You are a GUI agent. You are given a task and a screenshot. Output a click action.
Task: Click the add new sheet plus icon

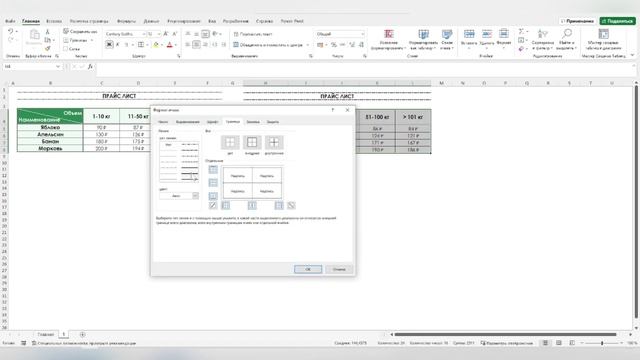click(82, 335)
